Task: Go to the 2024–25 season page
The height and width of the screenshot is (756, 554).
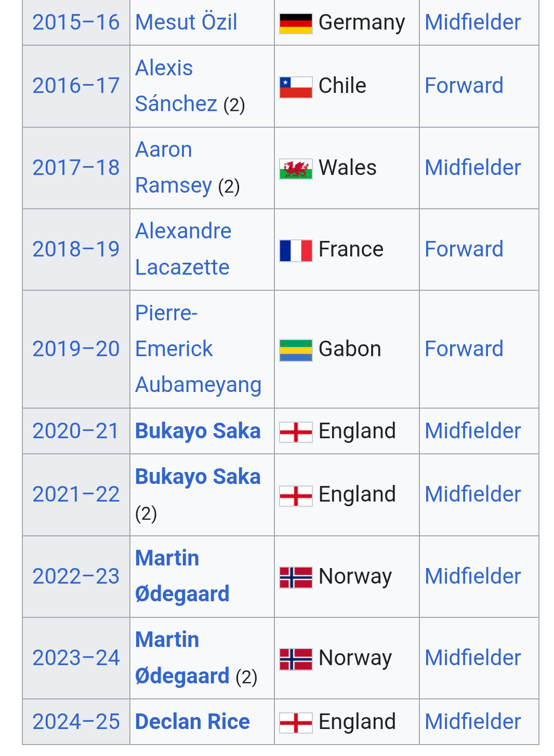Action: point(76,722)
